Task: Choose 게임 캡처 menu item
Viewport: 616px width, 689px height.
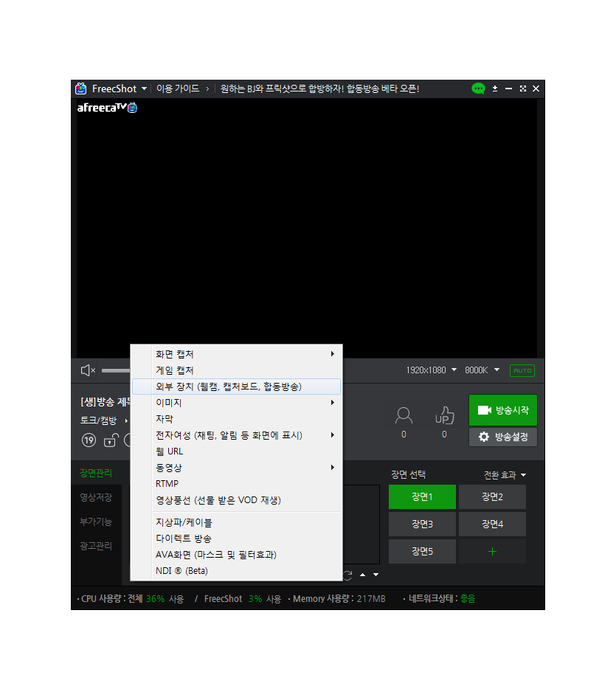Action: 236,370
